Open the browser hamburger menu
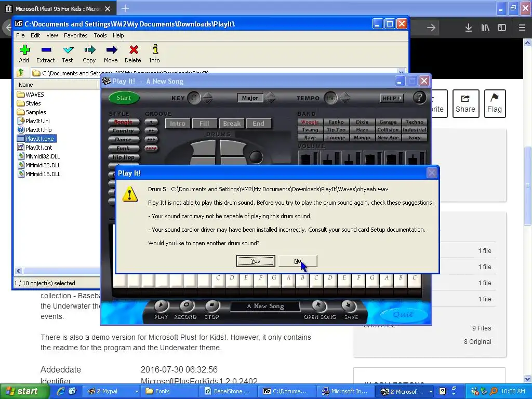The height and width of the screenshot is (399, 532). pyautogui.click(x=522, y=28)
